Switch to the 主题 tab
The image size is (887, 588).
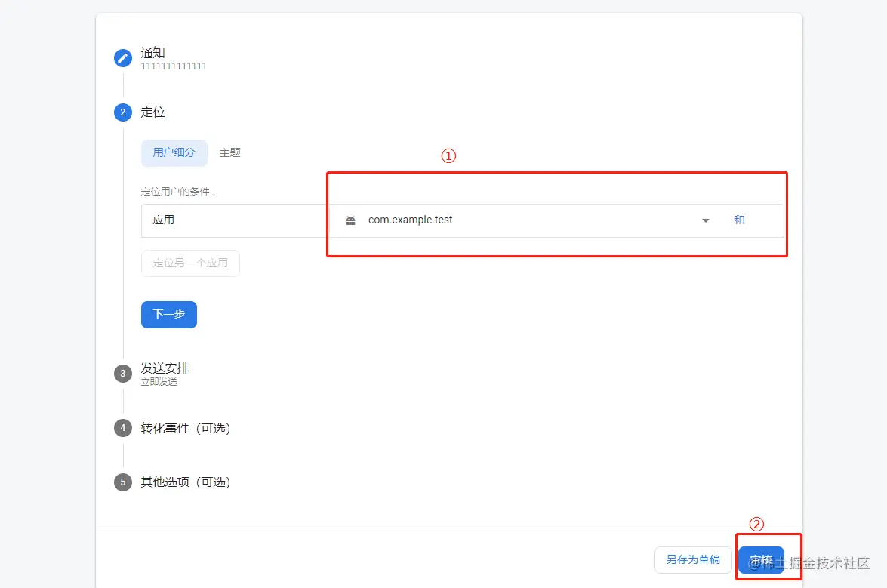[x=229, y=152]
